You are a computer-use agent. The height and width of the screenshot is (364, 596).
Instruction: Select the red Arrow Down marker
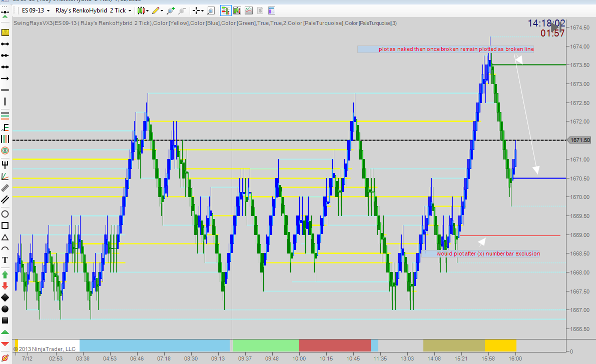(x=5, y=285)
